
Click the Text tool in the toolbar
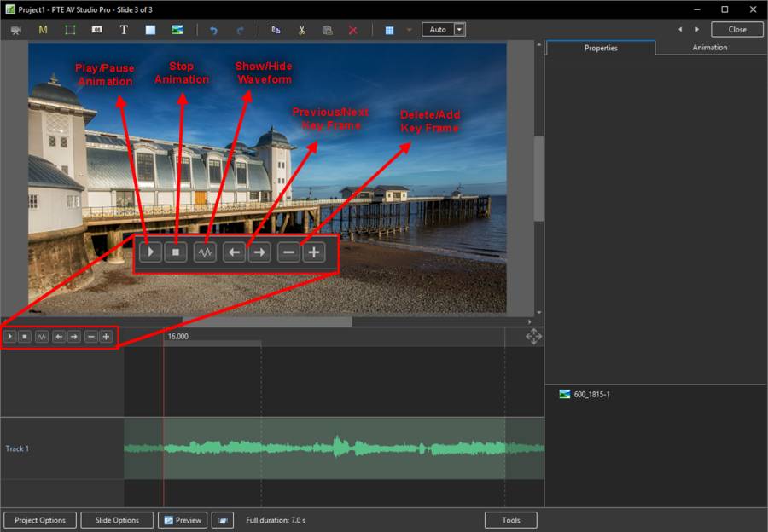pos(124,30)
